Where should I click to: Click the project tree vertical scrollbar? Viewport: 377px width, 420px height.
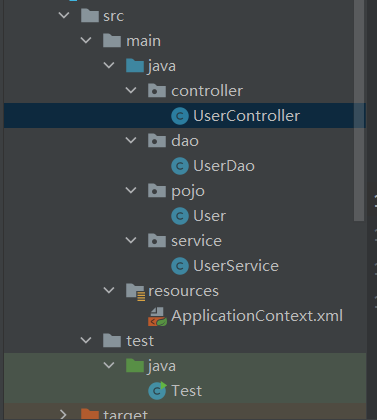pyautogui.click(x=359, y=110)
